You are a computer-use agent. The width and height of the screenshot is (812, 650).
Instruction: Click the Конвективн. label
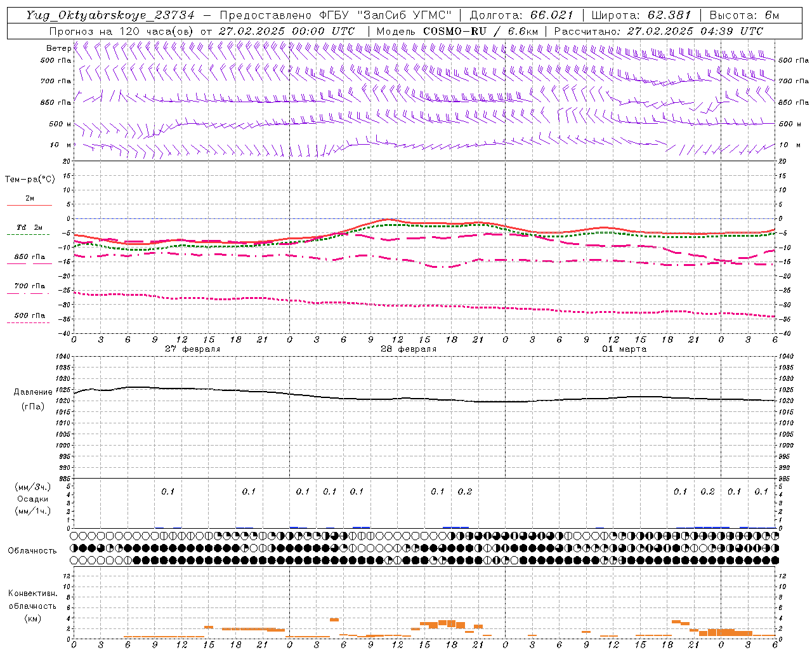coord(32,594)
